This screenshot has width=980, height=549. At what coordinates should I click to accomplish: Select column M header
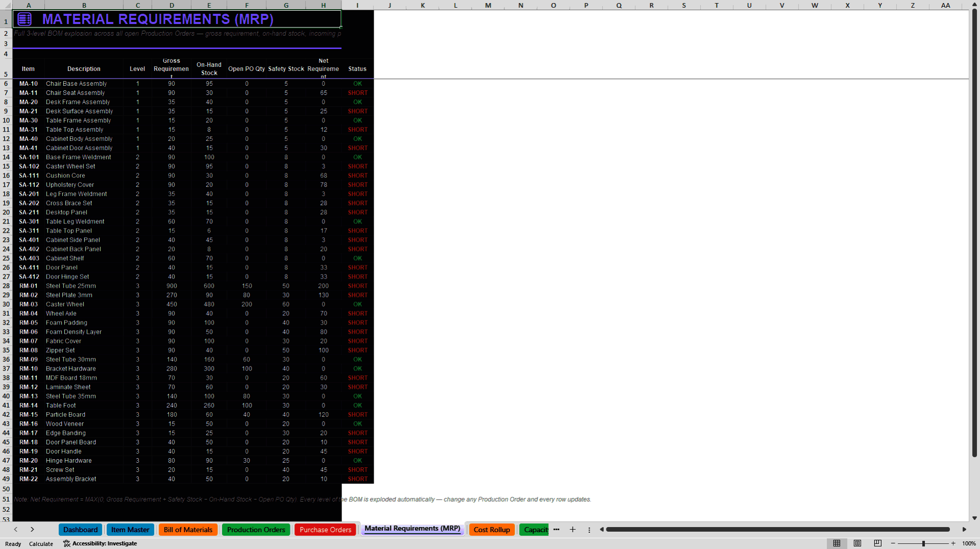coord(488,5)
